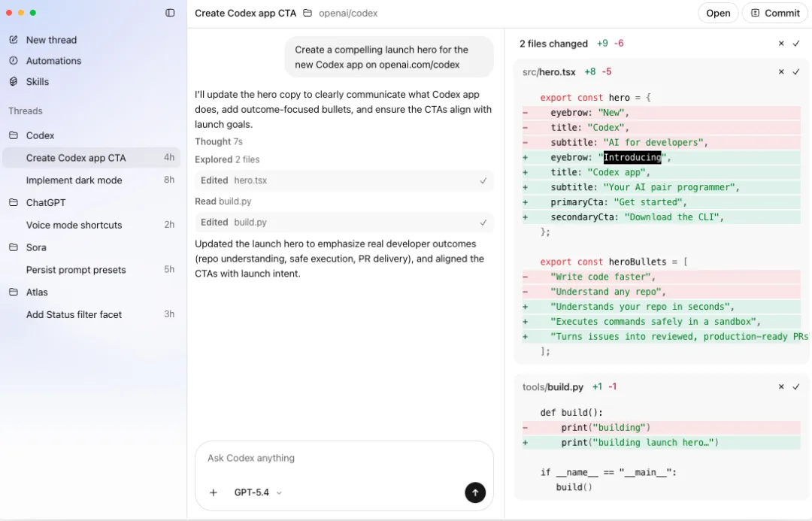Click checkmark on Edited build.py row
The image size is (812, 521).
pos(483,223)
